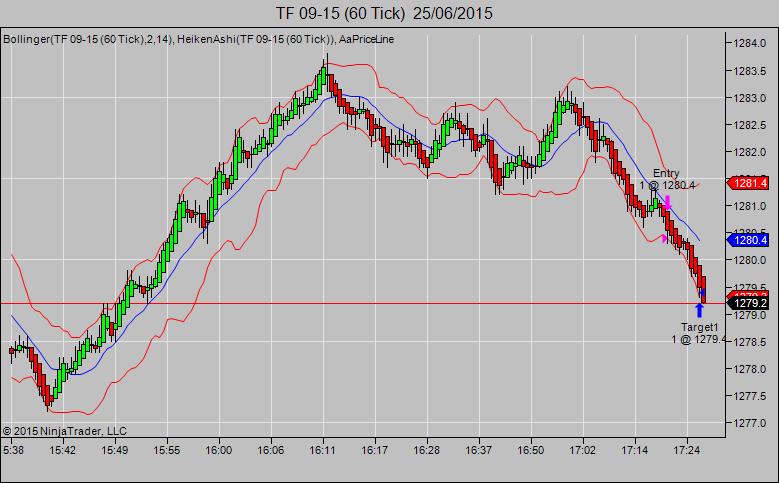Click the blue target up arrow marker
779x483 pixels.
coord(700,310)
